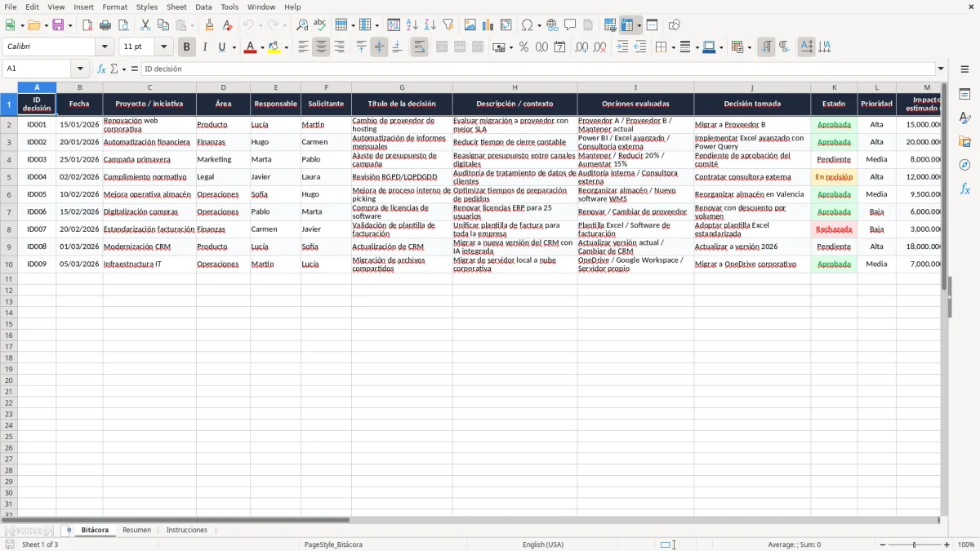This screenshot has height=551, width=980.
Task: Toggle Wrap Text button
Action: (x=419, y=47)
